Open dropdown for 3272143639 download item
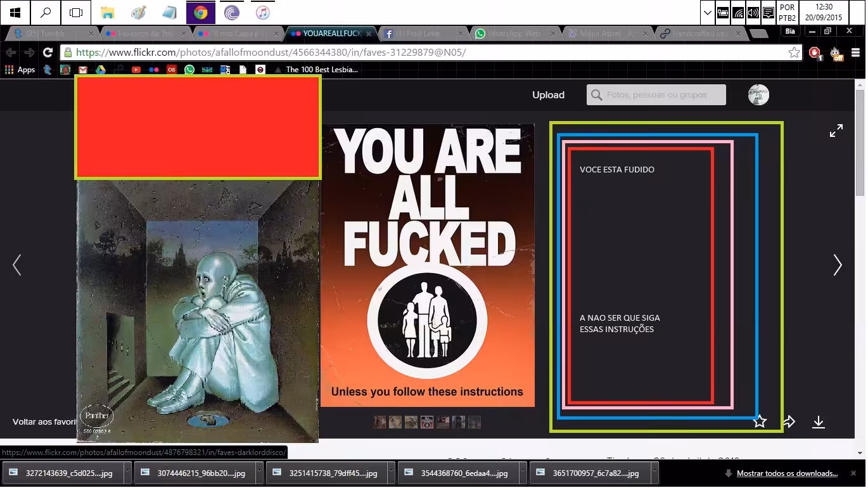Screen dimensions: 868x488 (127, 473)
